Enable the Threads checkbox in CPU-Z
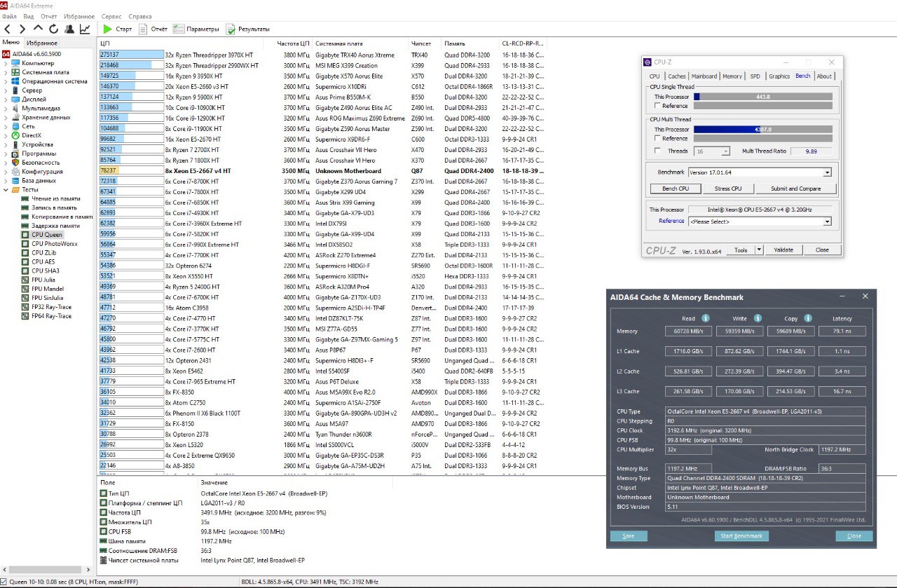 click(x=657, y=151)
